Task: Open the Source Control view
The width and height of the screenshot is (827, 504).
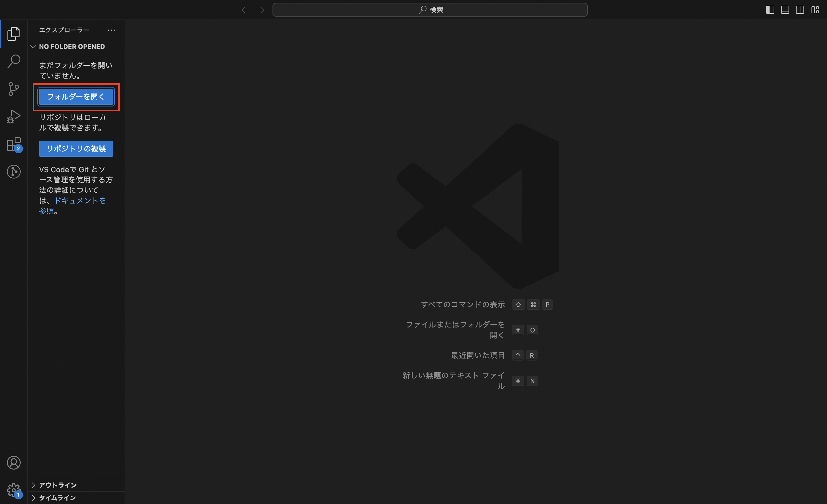Action: (13, 89)
